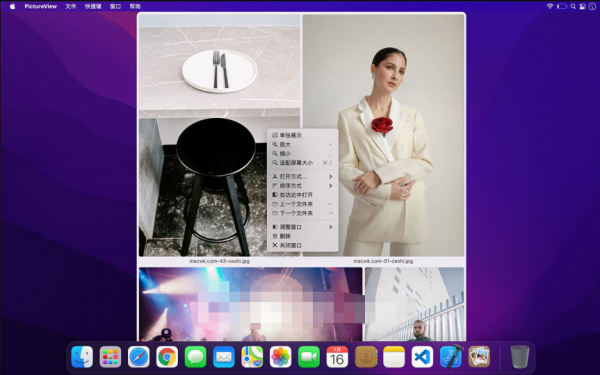Open Photos from the Dock
Screen dimensions: 600x375
[280, 357]
